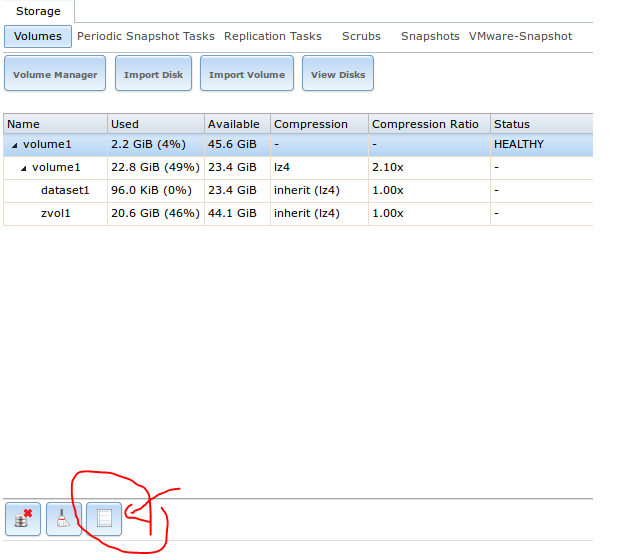Open the Replication Tasks tab
617x560 pixels.
coord(272,36)
